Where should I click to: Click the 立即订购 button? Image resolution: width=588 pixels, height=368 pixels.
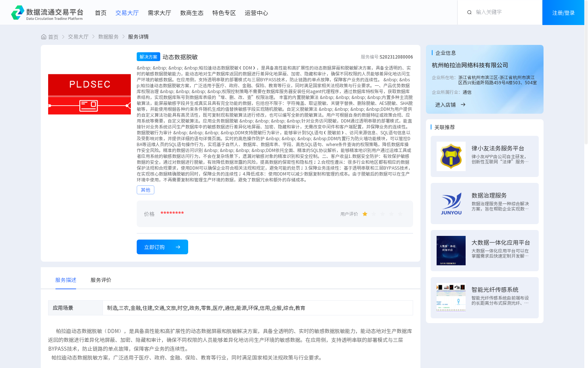(162, 247)
